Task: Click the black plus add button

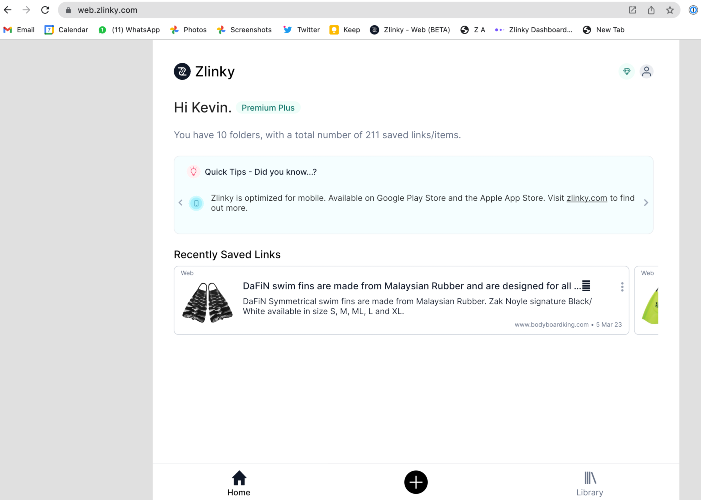Action: coord(416,482)
